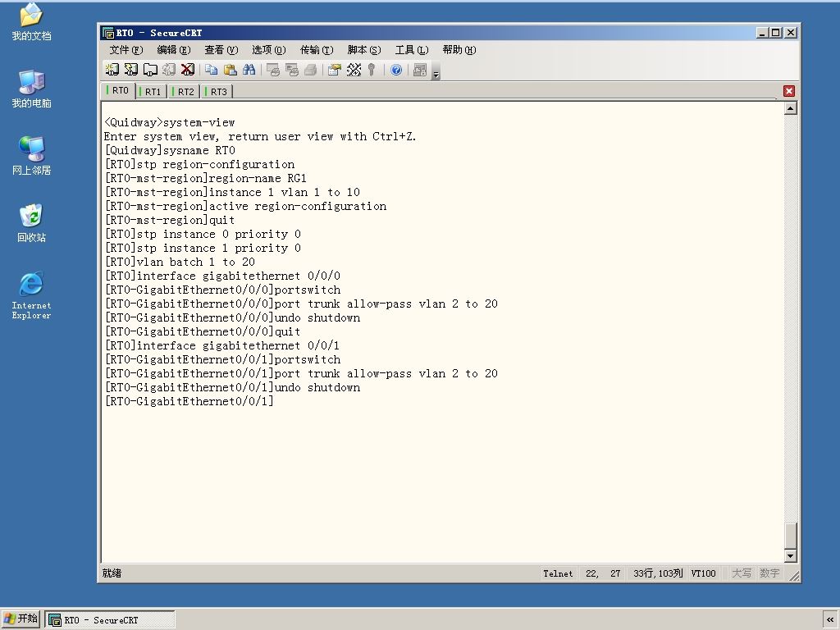Click the Connect toolbar icon
The height and width of the screenshot is (630, 840).
112,70
